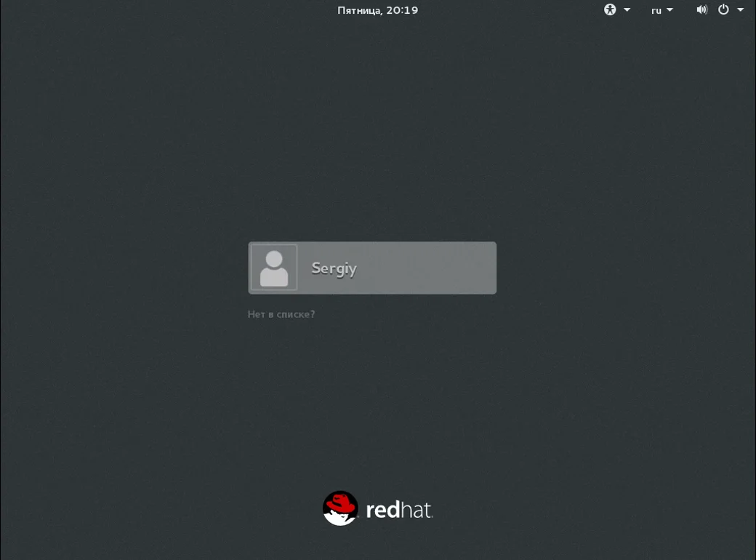The image size is (756, 560).
Task: Open the ru keyboard layout menu
Action: point(656,10)
